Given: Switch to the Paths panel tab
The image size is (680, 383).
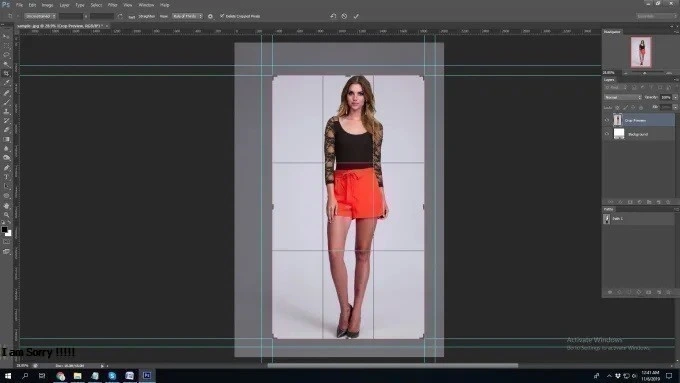Looking at the screenshot, I should point(608,209).
